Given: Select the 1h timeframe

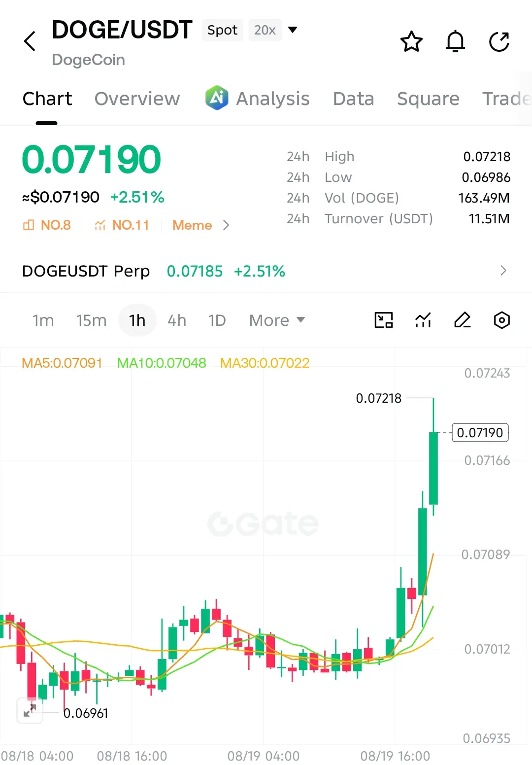Looking at the screenshot, I should 137,320.
